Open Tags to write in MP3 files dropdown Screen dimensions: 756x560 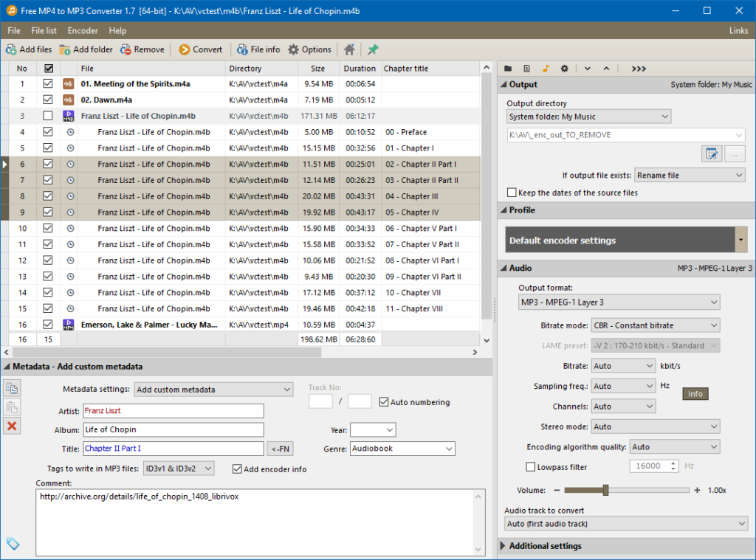click(x=179, y=469)
